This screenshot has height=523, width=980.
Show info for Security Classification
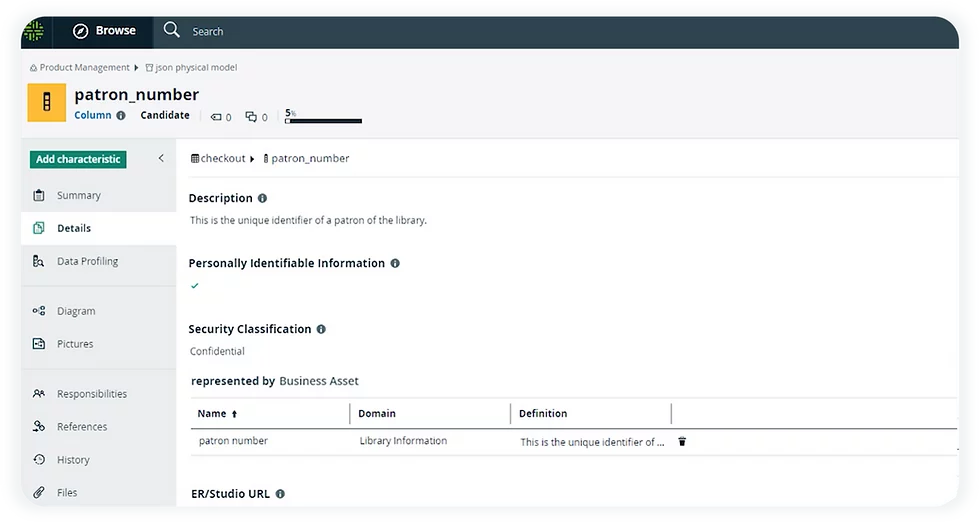point(321,329)
